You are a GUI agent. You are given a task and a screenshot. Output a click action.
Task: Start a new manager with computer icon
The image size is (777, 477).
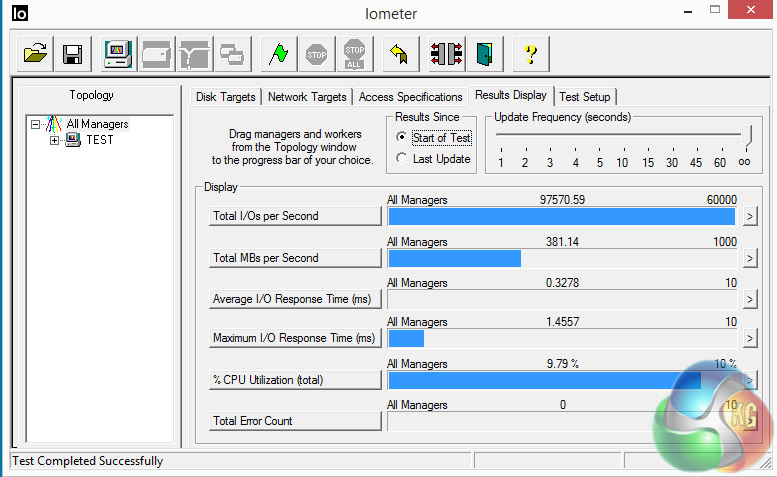[x=118, y=54]
